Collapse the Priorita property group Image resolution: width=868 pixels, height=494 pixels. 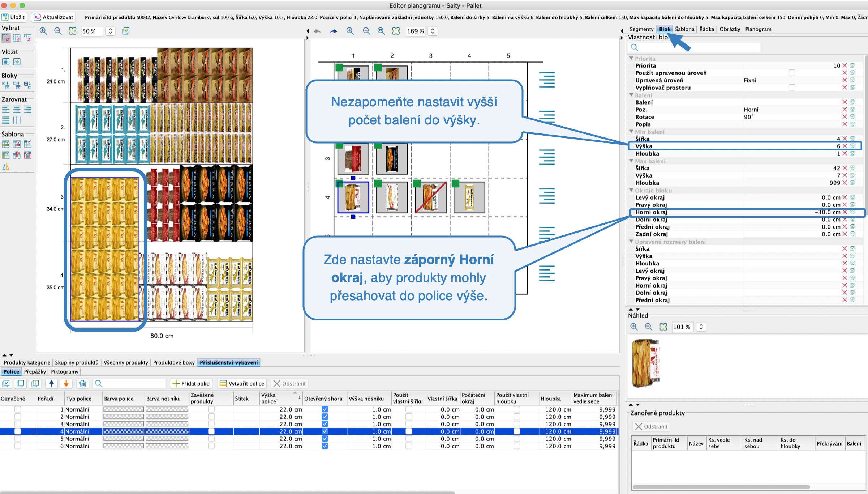point(631,58)
